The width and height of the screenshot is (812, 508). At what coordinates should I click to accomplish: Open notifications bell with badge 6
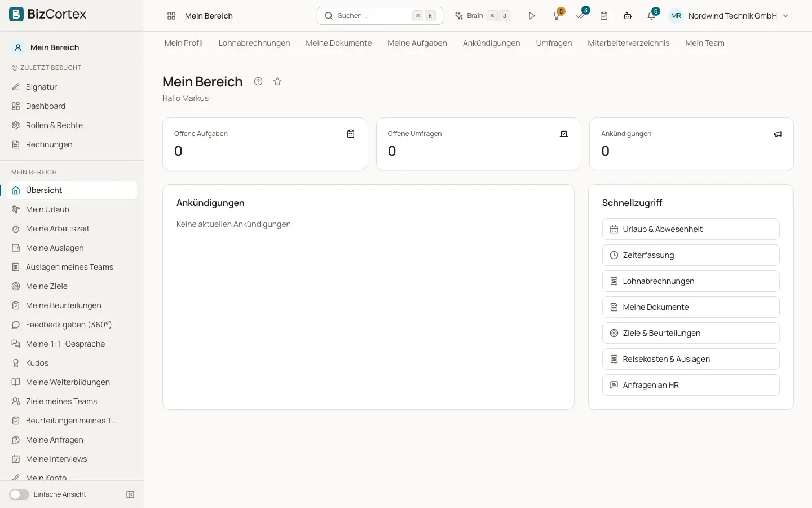click(x=652, y=16)
